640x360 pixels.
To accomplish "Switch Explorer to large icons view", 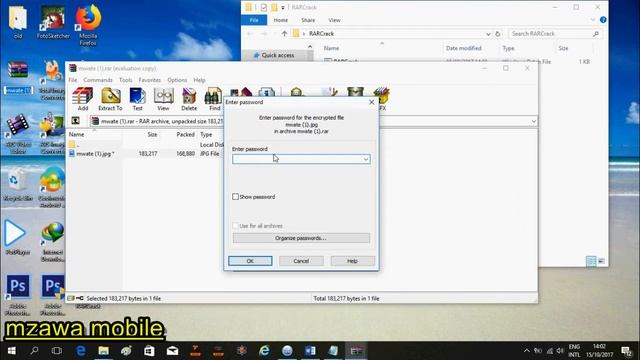I will pyautogui.click(x=601, y=261).
